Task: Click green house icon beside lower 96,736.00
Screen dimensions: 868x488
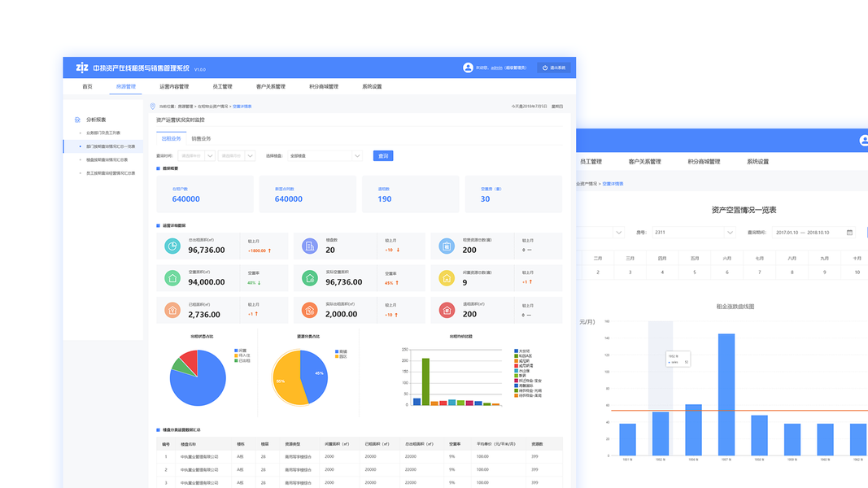Action: (309, 278)
